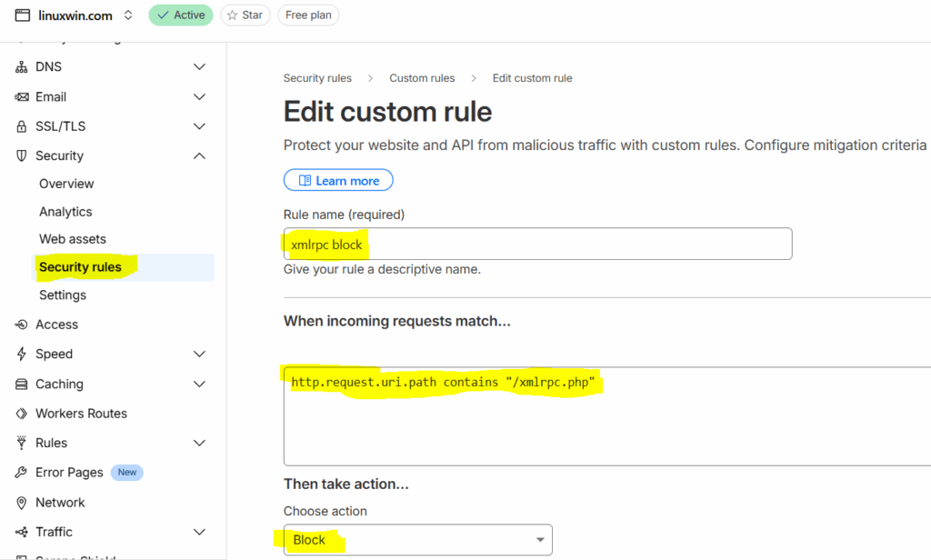Click the Traffic routing icon
The width and height of the screenshot is (931, 560).
(x=22, y=532)
